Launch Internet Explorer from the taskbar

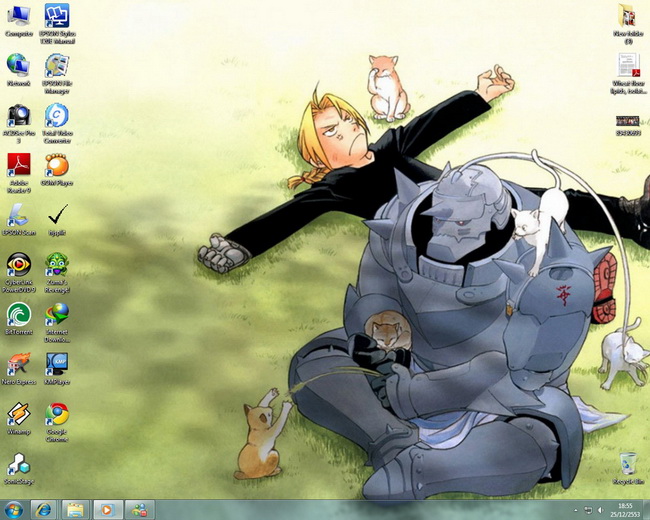click(x=44, y=510)
